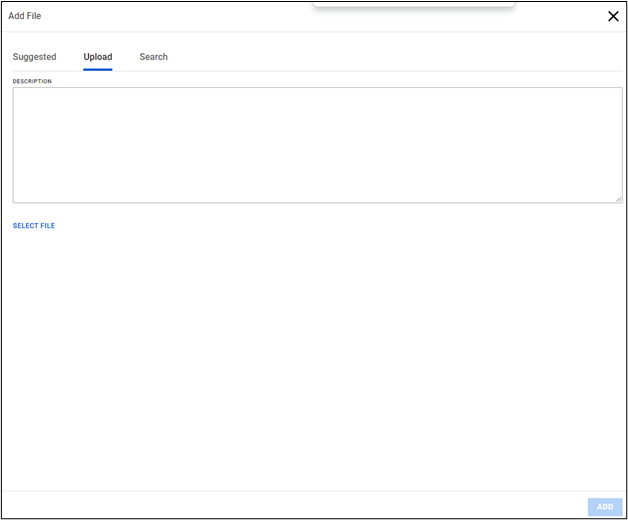Click the SELECT FILE link
Viewport: 628px width, 520px height.
click(x=34, y=226)
